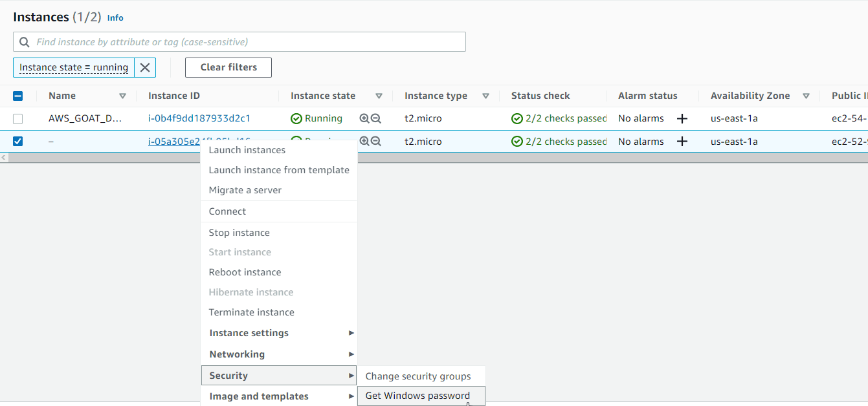Select Get Windows password menu item
Image resolution: width=868 pixels, height=406 pixels.
click(x=417, y=396)
